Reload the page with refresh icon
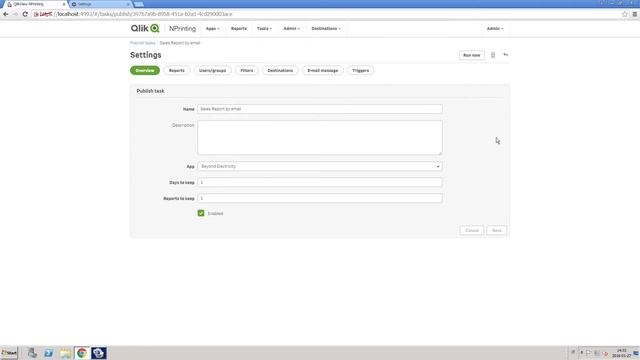 pos(25,14)
